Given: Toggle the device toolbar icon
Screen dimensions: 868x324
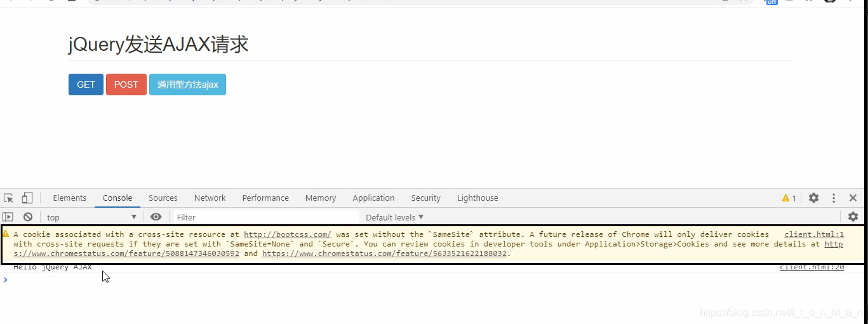Looking at the screenshot, I should coord(27,198).
